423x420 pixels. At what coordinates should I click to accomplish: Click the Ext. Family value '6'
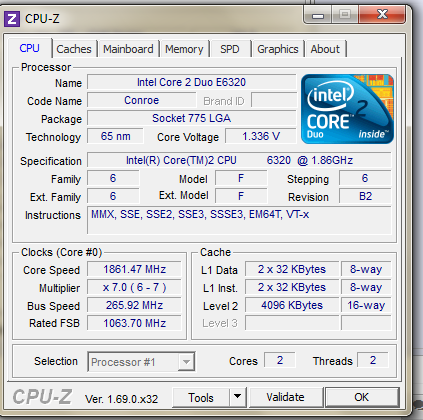coord(113,196)
